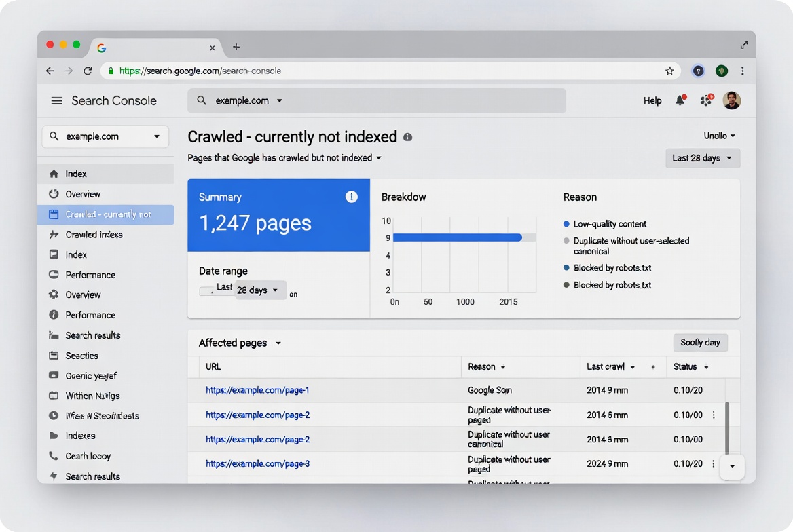Viewport: 793px width, 532px height.
Task: Expand the example.com property selector
Action: click(105, 136)
